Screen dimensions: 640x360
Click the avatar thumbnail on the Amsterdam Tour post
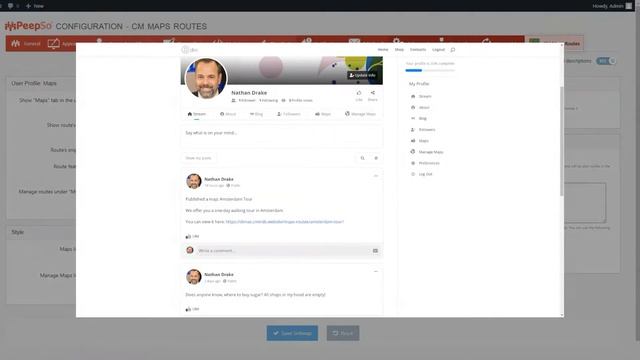[194, 181]
